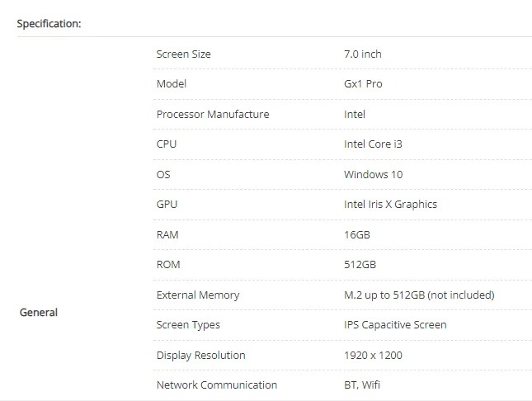Click the 512GB ROM value
This screenshot has width=532, height=401.
pyautogui.click(x=360, y=265)
